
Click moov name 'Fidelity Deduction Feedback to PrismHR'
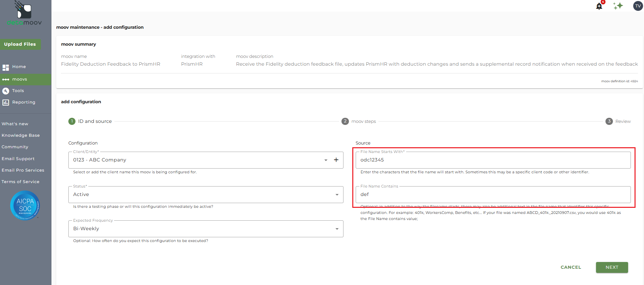click(x=111, y=64)
